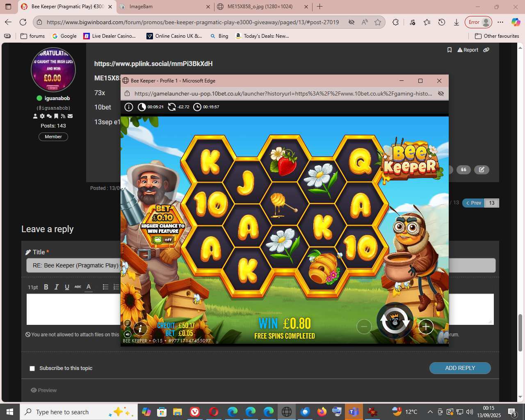This screenshot has height=420, width=525.
Task: Go to Prev page link
Action: [473, 203]
